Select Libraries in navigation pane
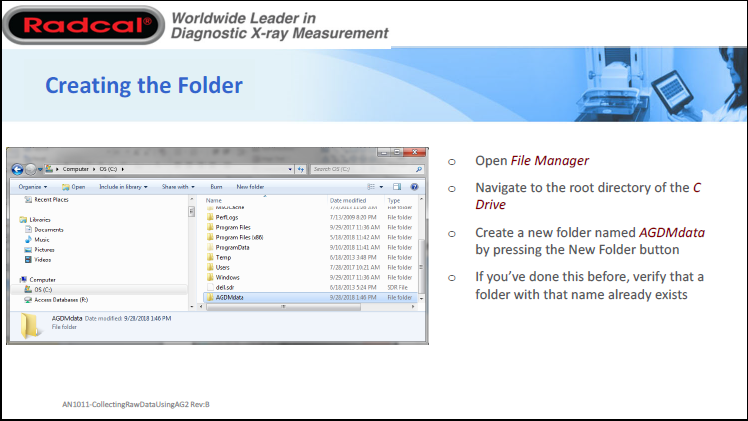Screen dimensions: 748x421 [35, 220]
